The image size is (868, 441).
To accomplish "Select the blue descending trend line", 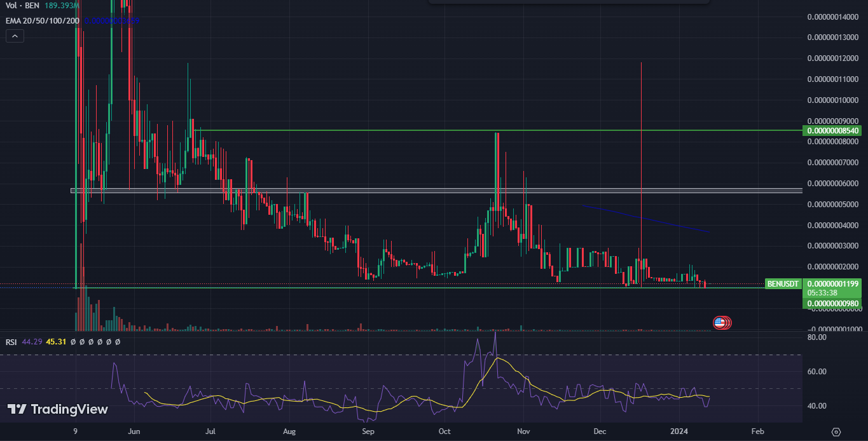I will 645,219.
